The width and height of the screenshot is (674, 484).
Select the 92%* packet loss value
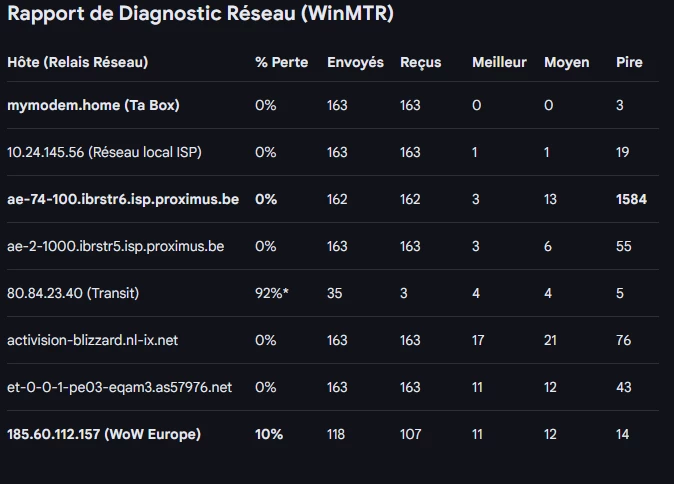click(272, 293)
